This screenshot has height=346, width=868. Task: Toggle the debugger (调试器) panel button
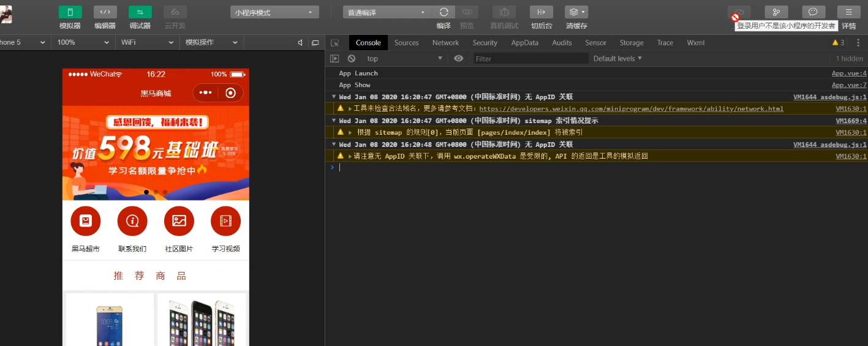[140, 12]
